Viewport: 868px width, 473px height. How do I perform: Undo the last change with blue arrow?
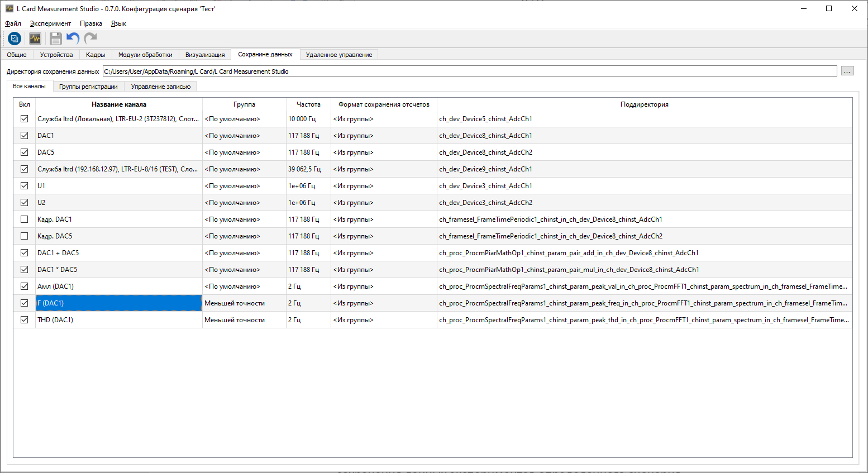point(73,39)
